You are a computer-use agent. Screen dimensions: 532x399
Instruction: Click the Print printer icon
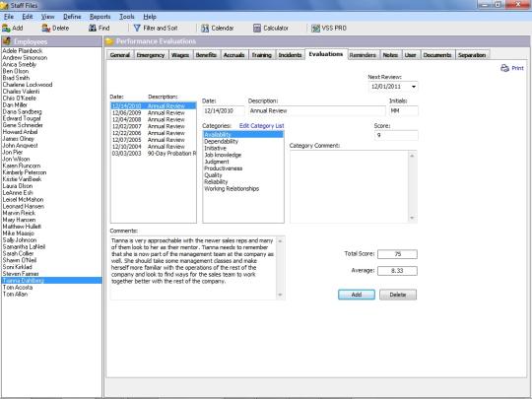504,68
